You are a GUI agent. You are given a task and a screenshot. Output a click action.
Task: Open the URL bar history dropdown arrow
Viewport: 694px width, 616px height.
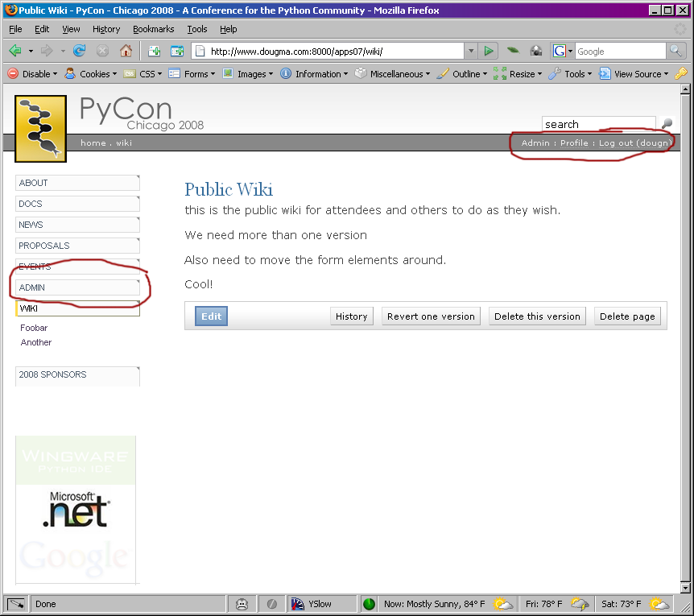click(471, 51)
